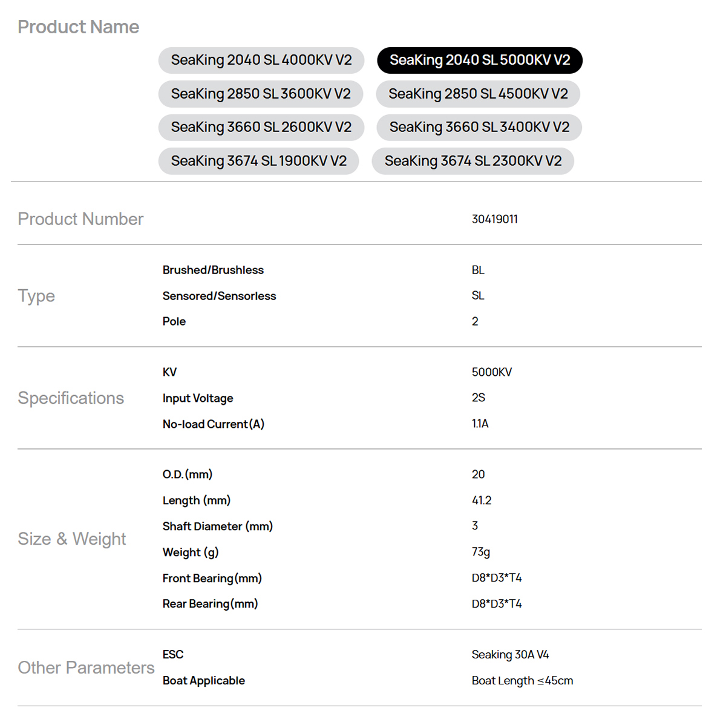Click the Product Name heading
The width and height of the screenshot is (726, 728).
click(78, 27)
